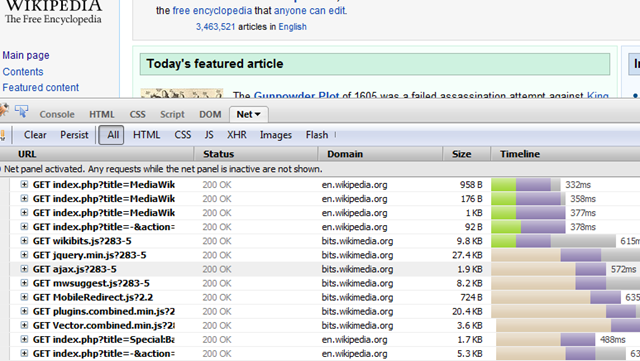Filter requests by Images type

[276, 135]
